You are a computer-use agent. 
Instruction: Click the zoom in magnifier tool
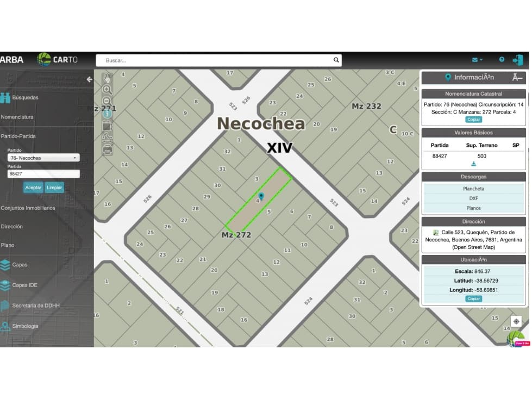point(108,90)
